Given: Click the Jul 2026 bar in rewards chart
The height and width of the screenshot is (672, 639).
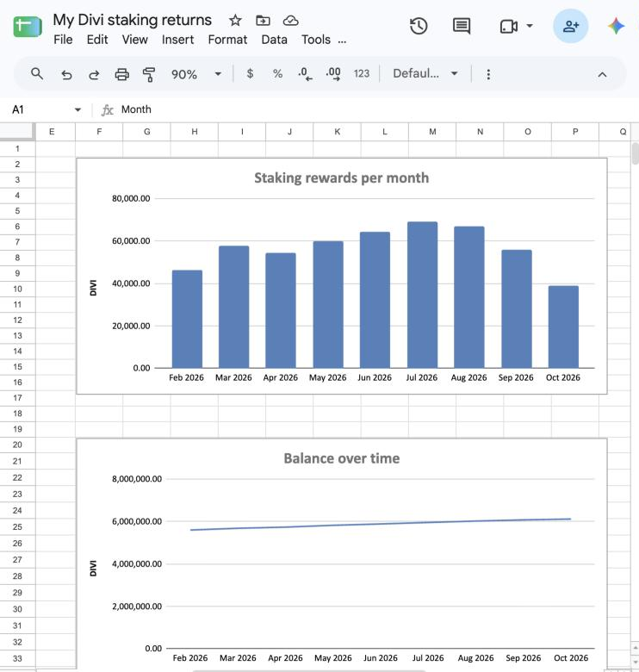Looking at the screenshot, I should tap(422, 295).
